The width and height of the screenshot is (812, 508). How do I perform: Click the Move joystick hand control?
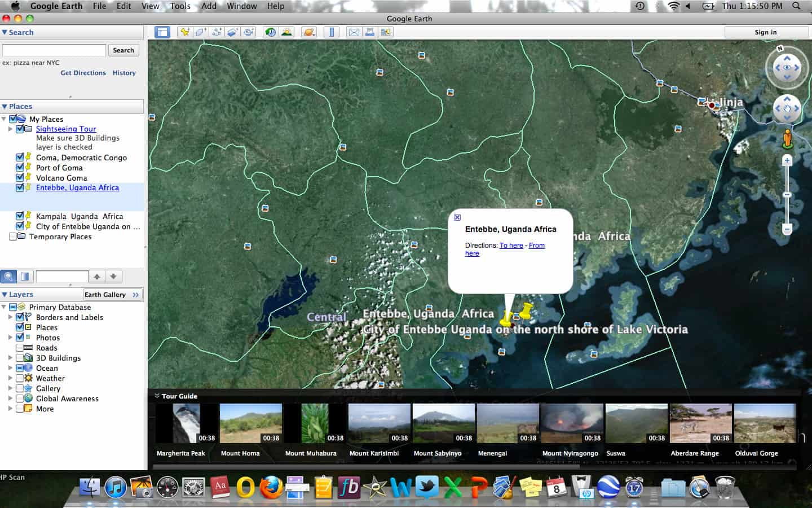(x=787, y=108)
